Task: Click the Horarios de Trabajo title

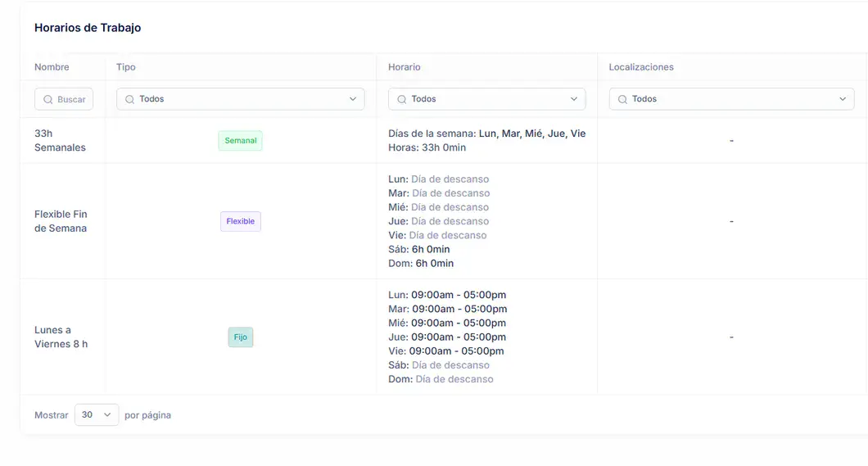Action: pyautogui.click(x=88, y=28)
